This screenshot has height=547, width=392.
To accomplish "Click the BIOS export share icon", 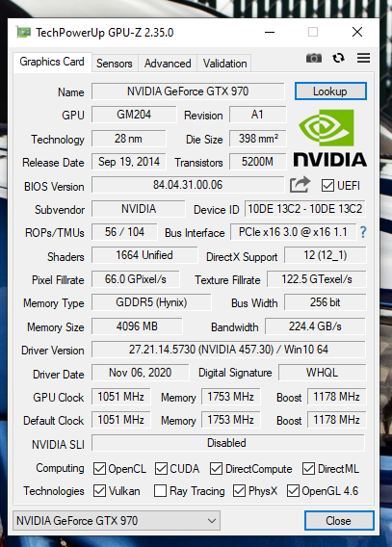I will coord(300,185).
